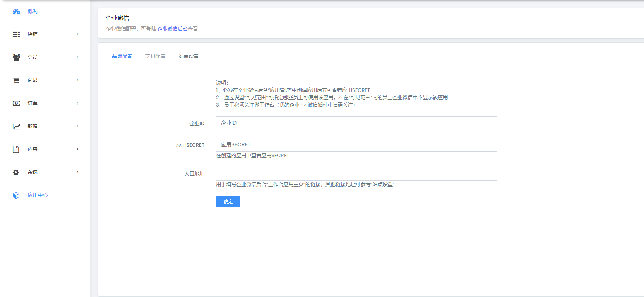
Task: Click the 应用中心 cube icon
Action: point(16,195)
